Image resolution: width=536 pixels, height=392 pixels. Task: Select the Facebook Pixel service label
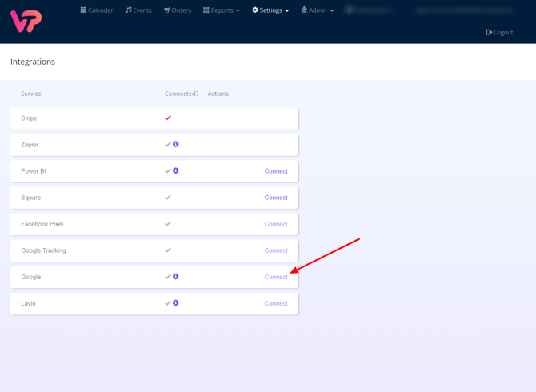(x=42, y=224)
